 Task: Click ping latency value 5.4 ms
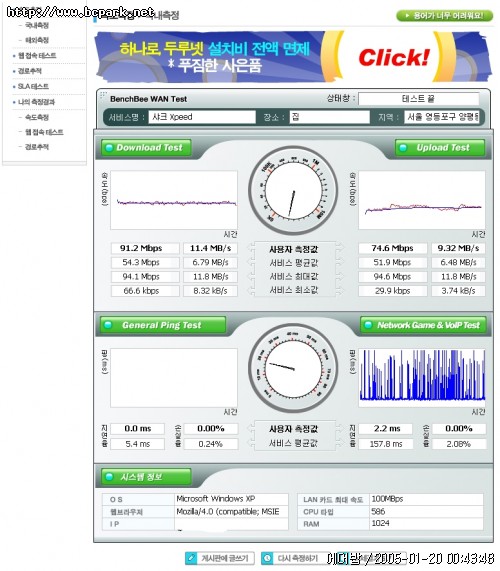138,444
